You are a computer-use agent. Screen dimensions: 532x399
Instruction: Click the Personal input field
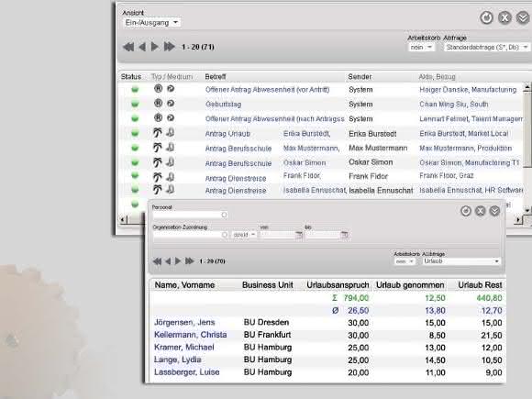coord(186,216)
